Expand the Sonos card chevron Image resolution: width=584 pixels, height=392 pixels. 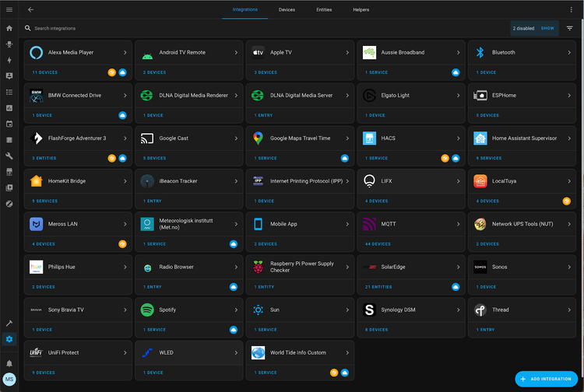[569, 267]
